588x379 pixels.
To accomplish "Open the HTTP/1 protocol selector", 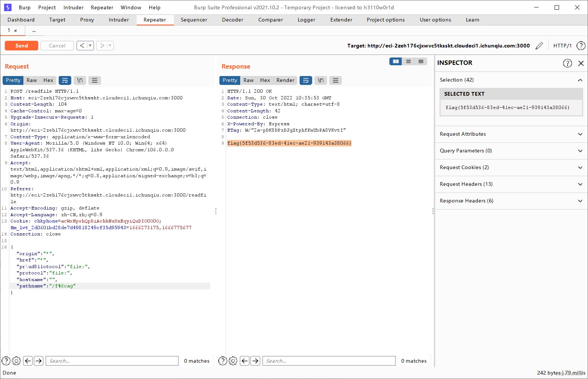I will click(x=562, y=46).
